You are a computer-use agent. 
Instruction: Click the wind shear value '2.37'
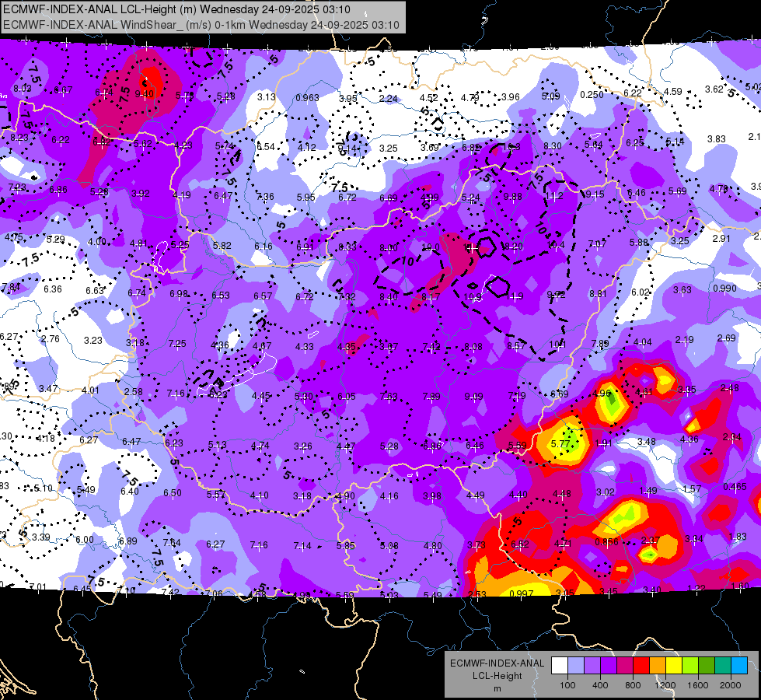(x=651, y=541)
